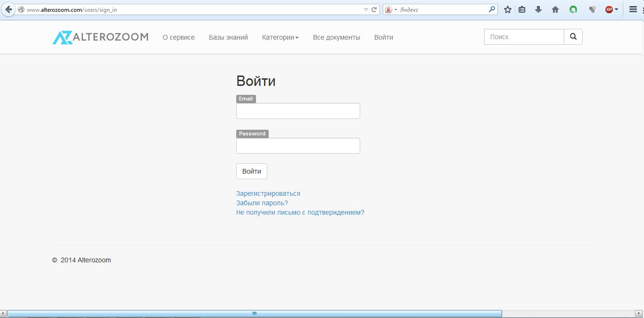Go to the browser home page icon
644x318 pixels.
555,9
